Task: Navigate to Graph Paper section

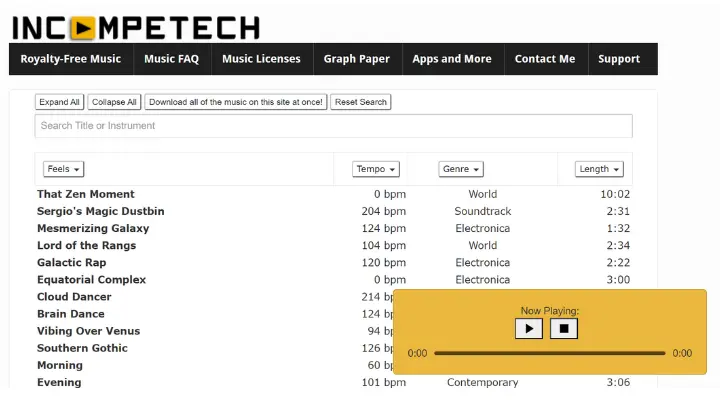Action: pyautogui.click(x=356, y=59)
